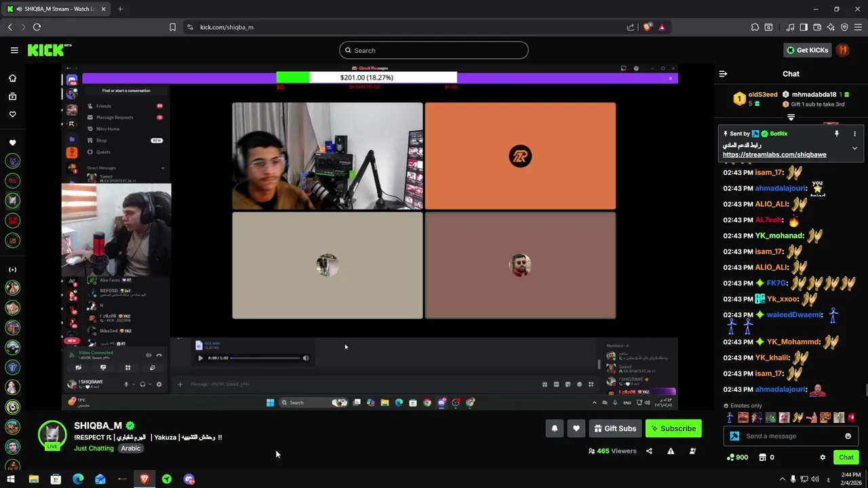Click the waleedDwaemi username in chat
Image resolution: width=868 pixels, height=488 pixels.
tap(794, 314)
